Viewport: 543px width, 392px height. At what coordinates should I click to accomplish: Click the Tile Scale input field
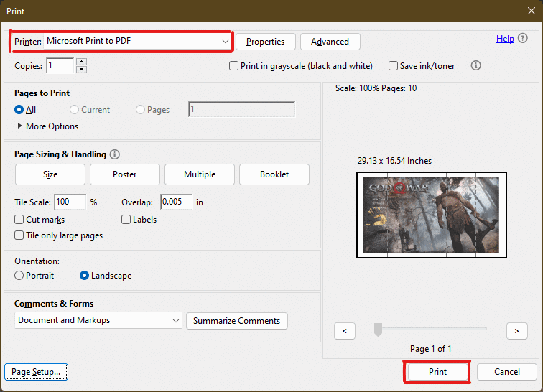tap(70, 202)
